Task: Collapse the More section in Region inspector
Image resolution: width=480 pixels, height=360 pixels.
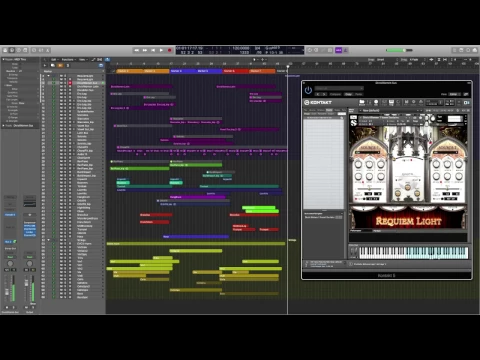Action: [x=6, y=85]
